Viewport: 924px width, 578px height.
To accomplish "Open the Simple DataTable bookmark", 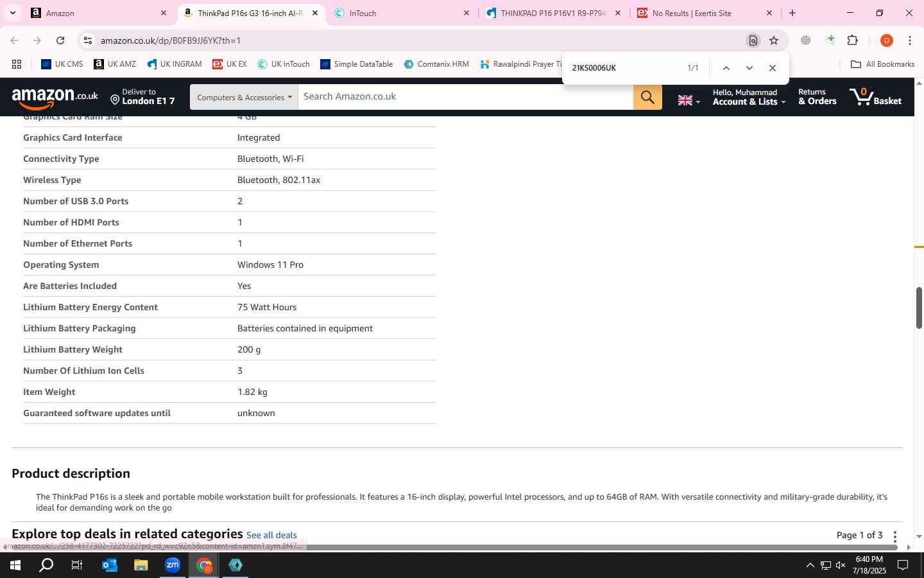I will (356, 64).
